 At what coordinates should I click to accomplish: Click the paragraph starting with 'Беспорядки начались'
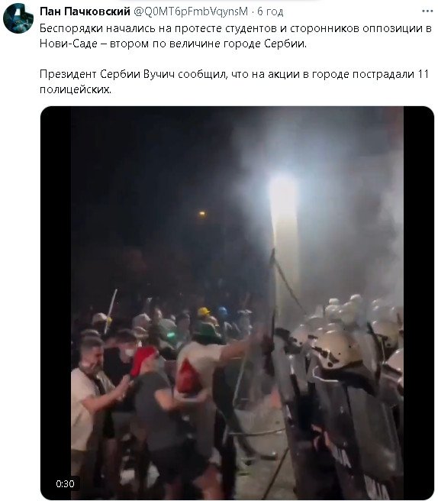[236, 36]
